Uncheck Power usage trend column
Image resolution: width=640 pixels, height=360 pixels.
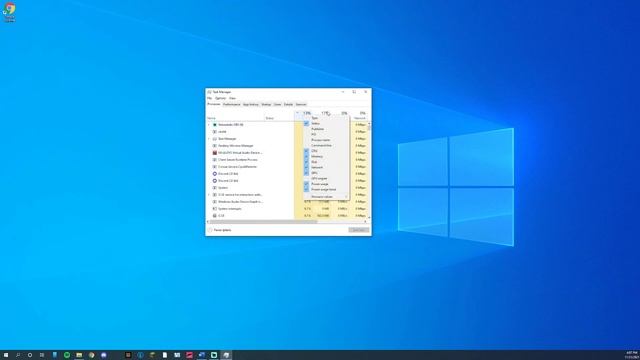[327, 189]
